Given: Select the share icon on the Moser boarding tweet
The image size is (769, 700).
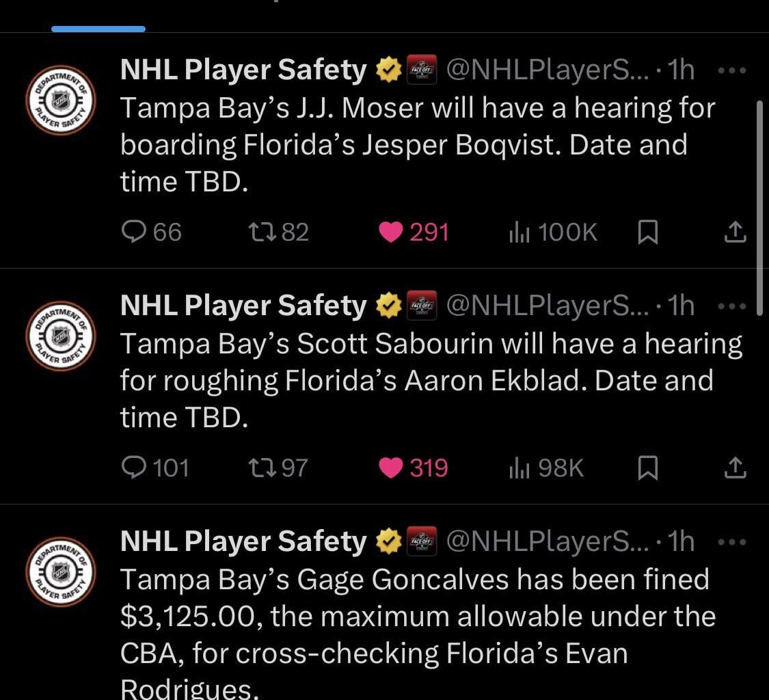Looking at the screenshot, I should [x=735, y=232].
